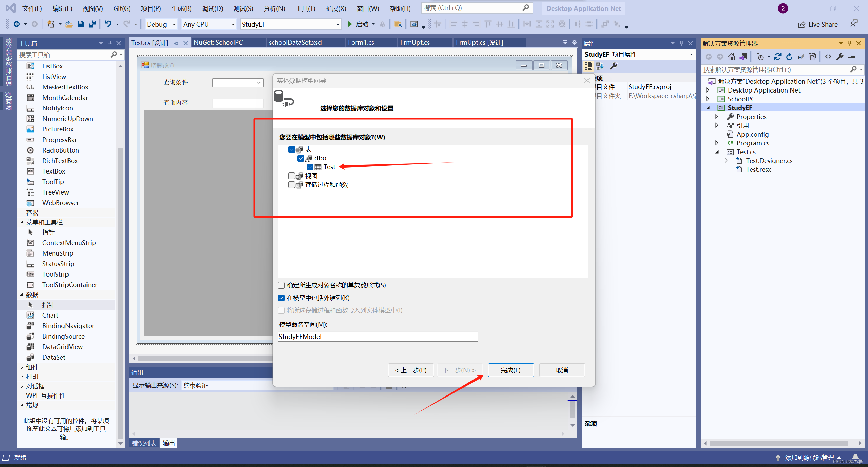
Task: Navigate backward with toolbar back arrow
Action: (x=16, y=24)
